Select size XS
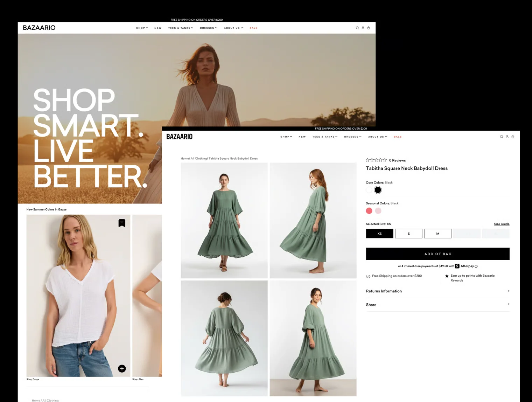The image size is (532, 402). 380,234
